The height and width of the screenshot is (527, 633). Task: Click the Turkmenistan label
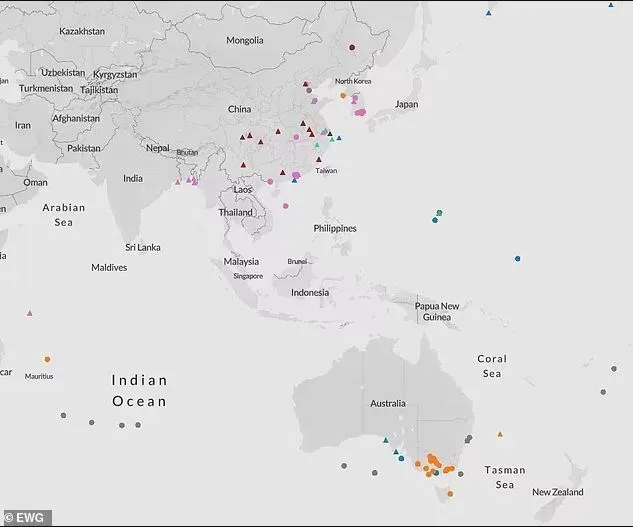pos(46,88)
